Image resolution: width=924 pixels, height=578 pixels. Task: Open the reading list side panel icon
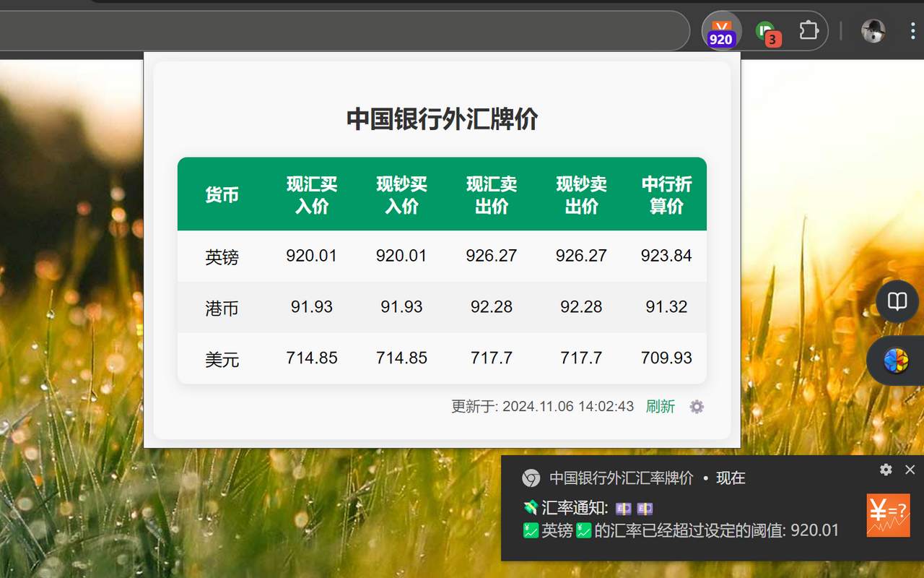coord(897,301)
